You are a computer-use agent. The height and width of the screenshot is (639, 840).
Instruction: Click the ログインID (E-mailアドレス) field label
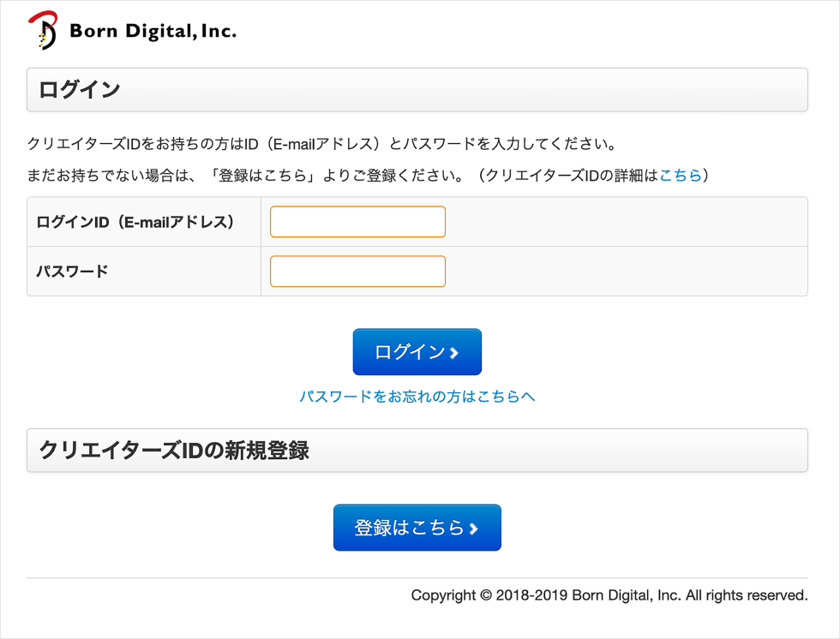click(x=135, y=222)
